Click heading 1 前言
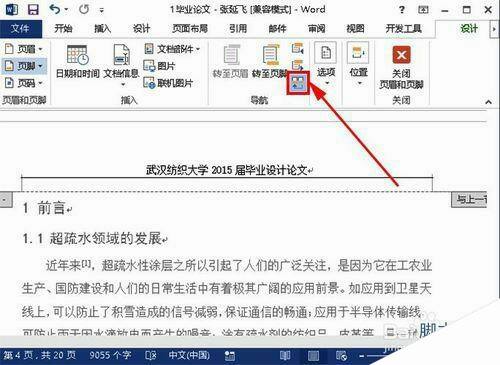500x365 pixels. coord(44,208)
